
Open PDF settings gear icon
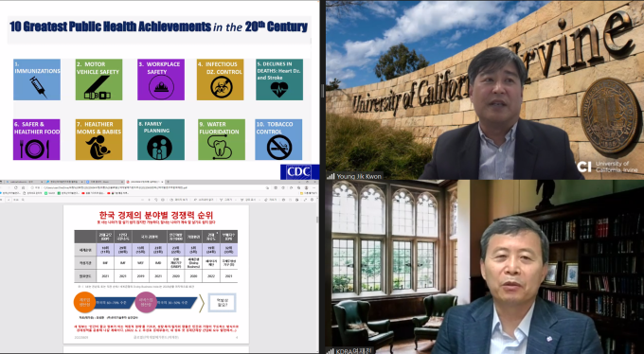313,200
